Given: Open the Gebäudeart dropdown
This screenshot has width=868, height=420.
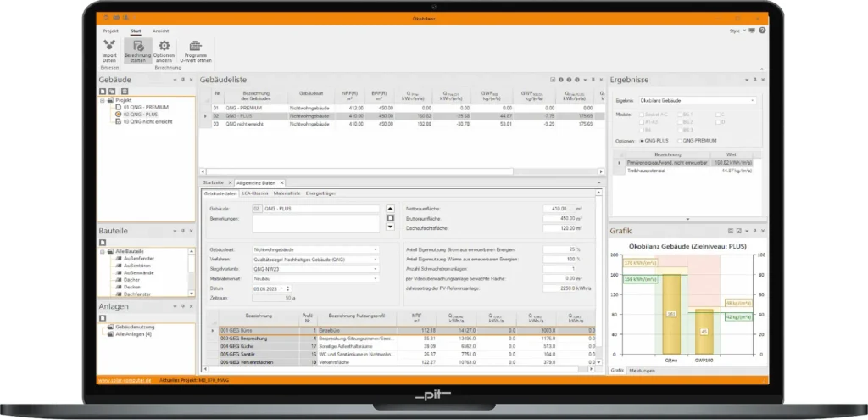Looking at the screenshot, I should (376, 250).
